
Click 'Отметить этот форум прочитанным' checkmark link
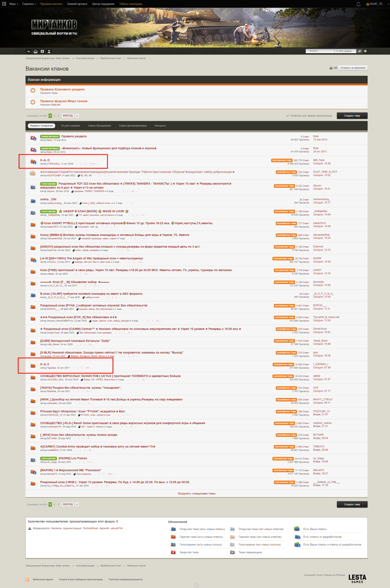[309, 116]
